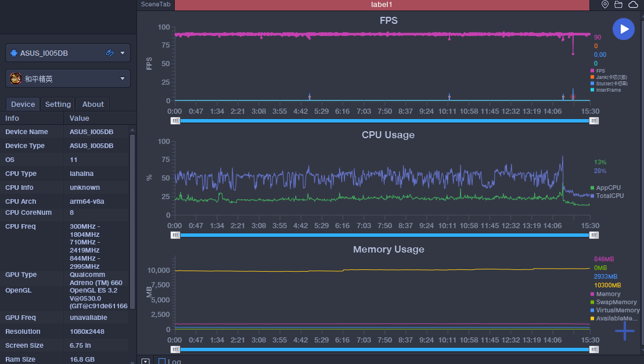The image size is (644, 364).
Task: Click the Android device icon beside ASUS_I005DB
Action: (14, 53)
